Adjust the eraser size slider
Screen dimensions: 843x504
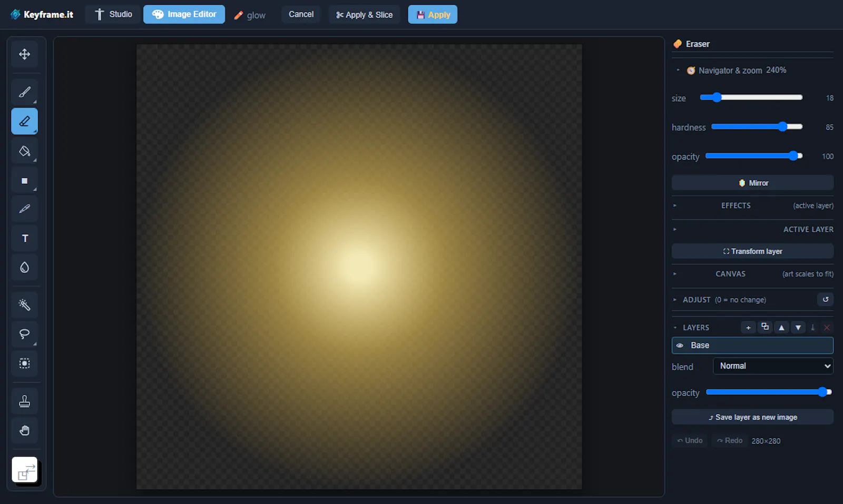(751, 97)
